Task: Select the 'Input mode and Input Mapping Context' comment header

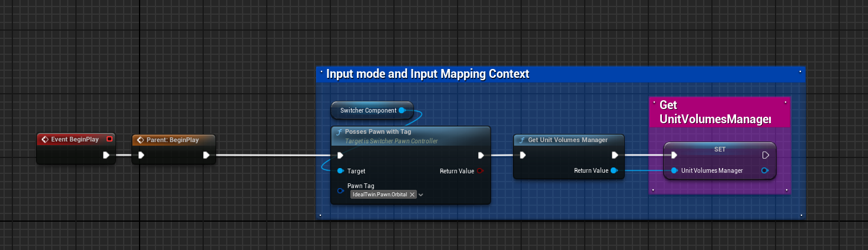Action: point(428,74)
